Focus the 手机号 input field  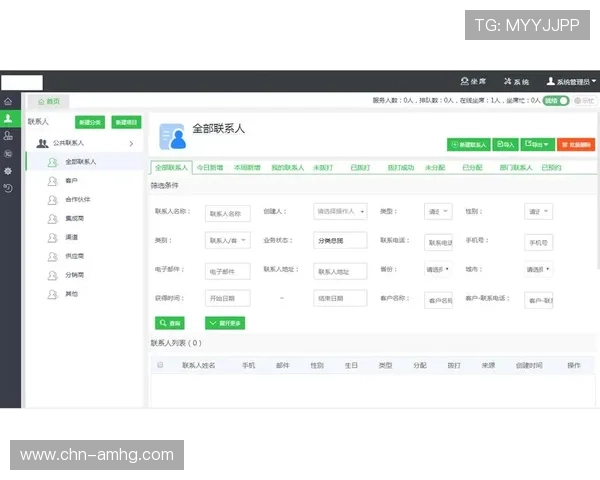pos(538,243)
